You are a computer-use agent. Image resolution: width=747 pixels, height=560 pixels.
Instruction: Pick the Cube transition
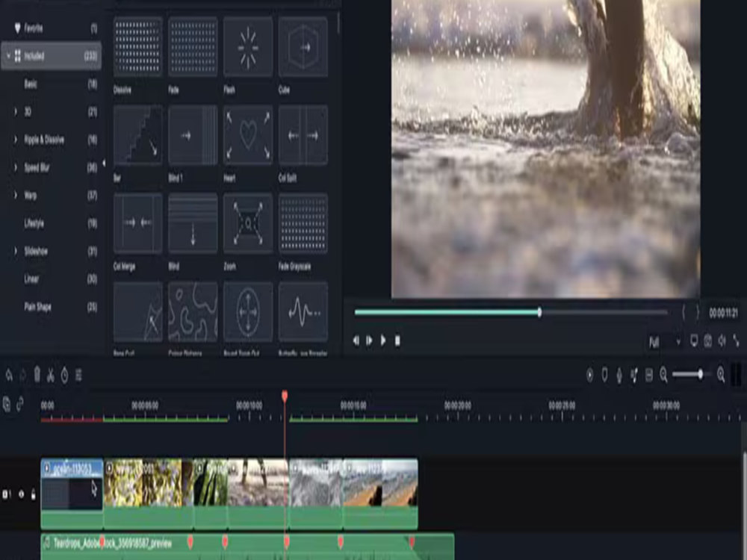(x=303, y=46)
